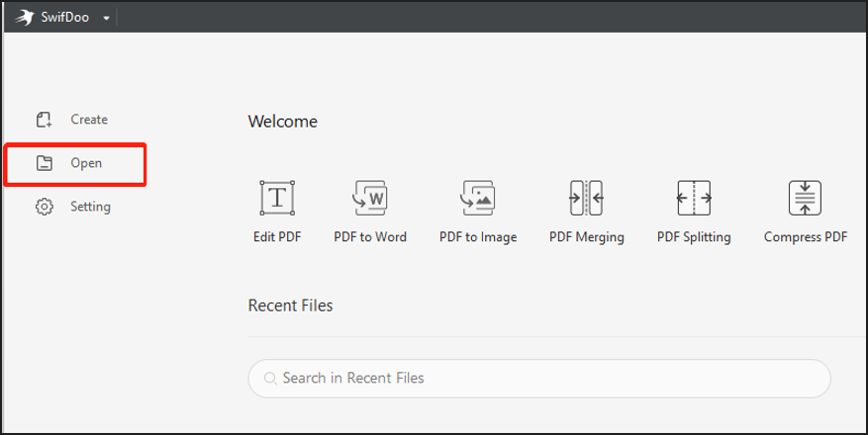This screenshot has height=435, width=868.
Task: Click the PDF Splitting icon
Action: pos(694,198)
